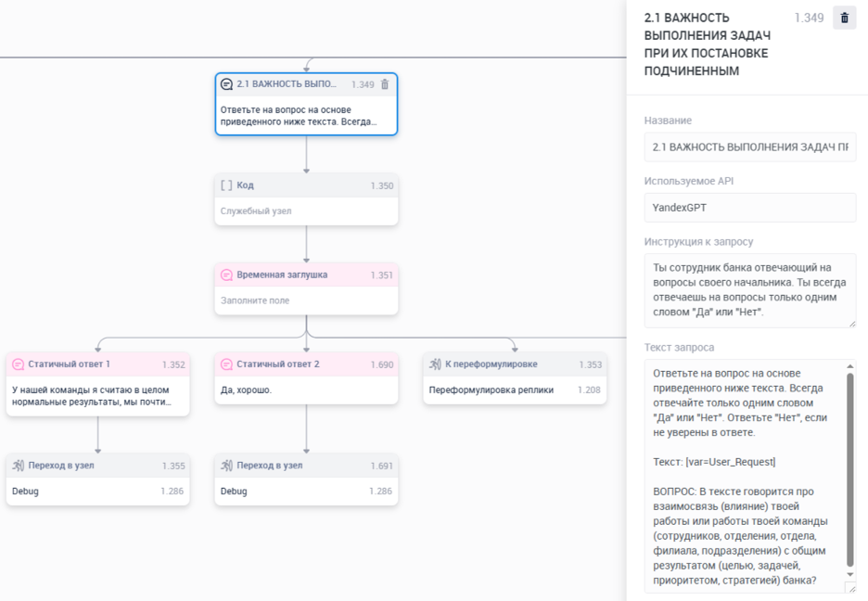Delete node using the side panel trash icon
Screen dimensions: 868x601
pos(844,18)
